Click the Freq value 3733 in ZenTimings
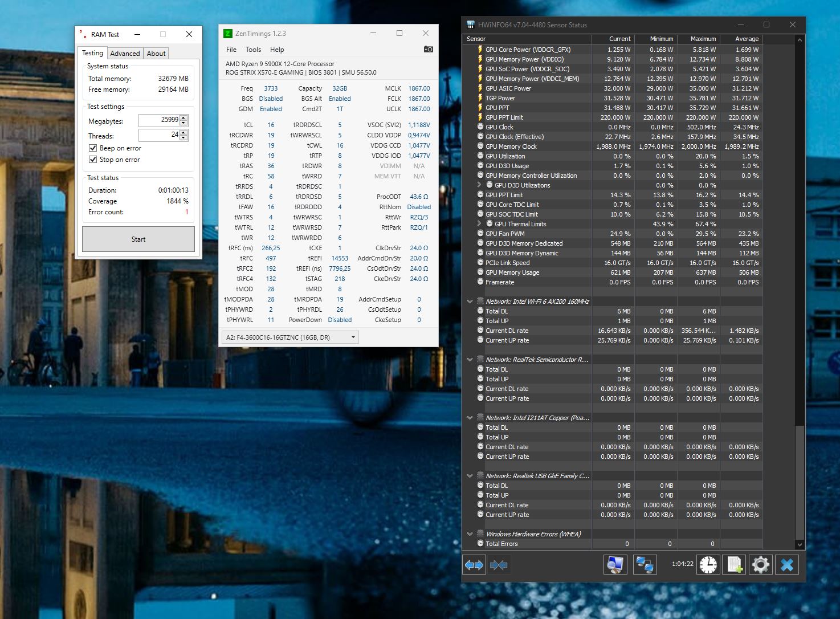840x619 pixels. coord(271,88)
